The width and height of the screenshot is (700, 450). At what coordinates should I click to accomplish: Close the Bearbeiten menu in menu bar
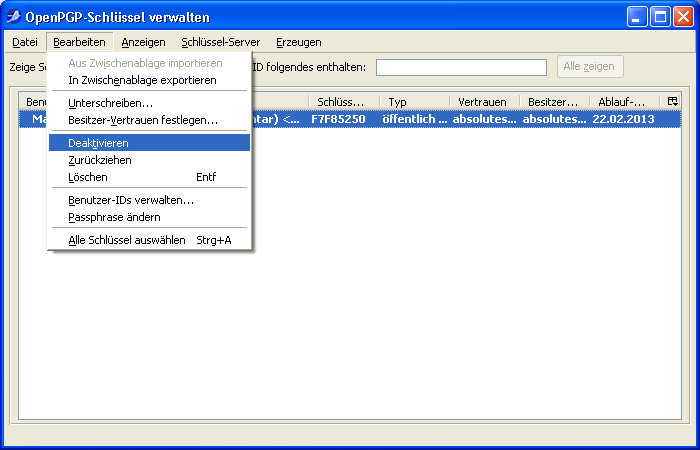point(79,42)
